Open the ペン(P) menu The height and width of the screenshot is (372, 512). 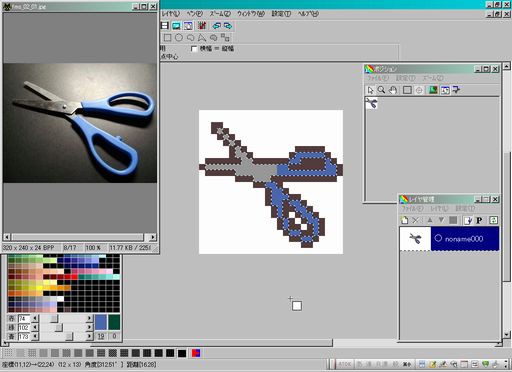tap(194, 14)
